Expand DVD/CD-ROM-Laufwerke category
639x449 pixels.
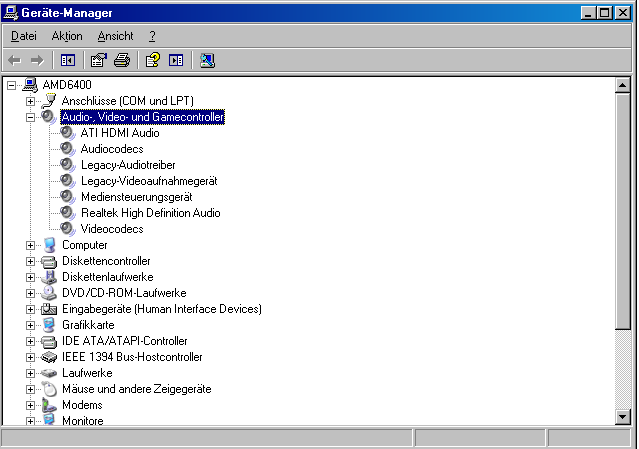(x=30, y=293)
